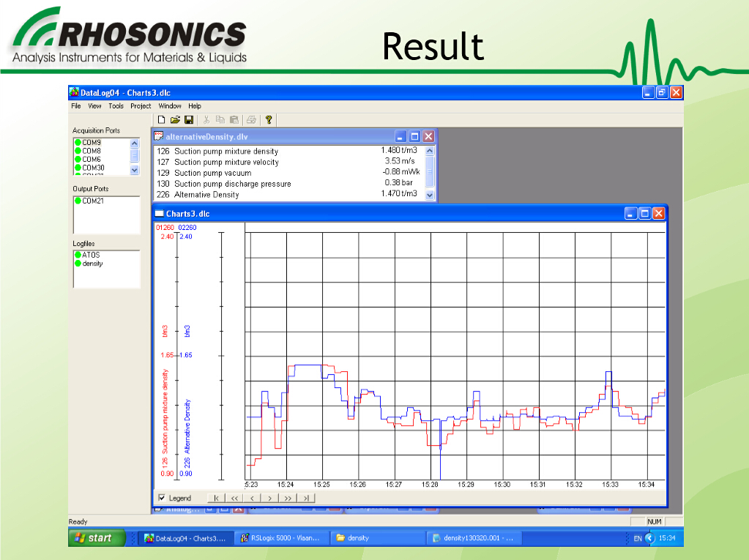Select row 126 Suction pump mixture density
The height and width of the screenshot is (560, 749).
click(288, 151)
